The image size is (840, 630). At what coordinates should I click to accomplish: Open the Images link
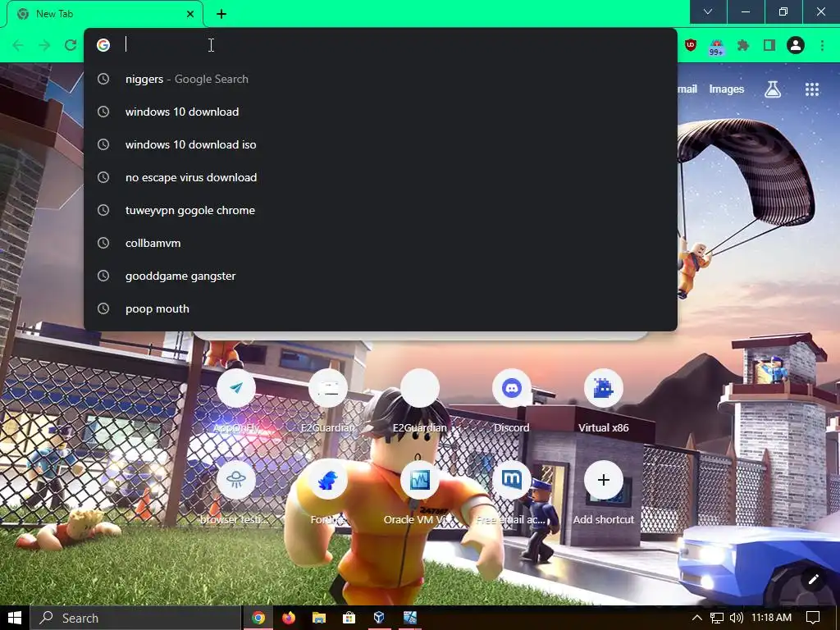(727, 89)
